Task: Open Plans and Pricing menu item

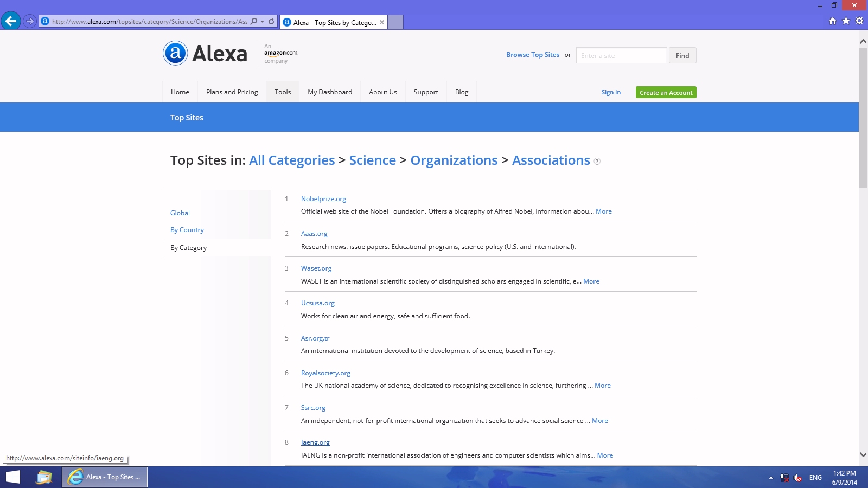Action: [232, 92]
